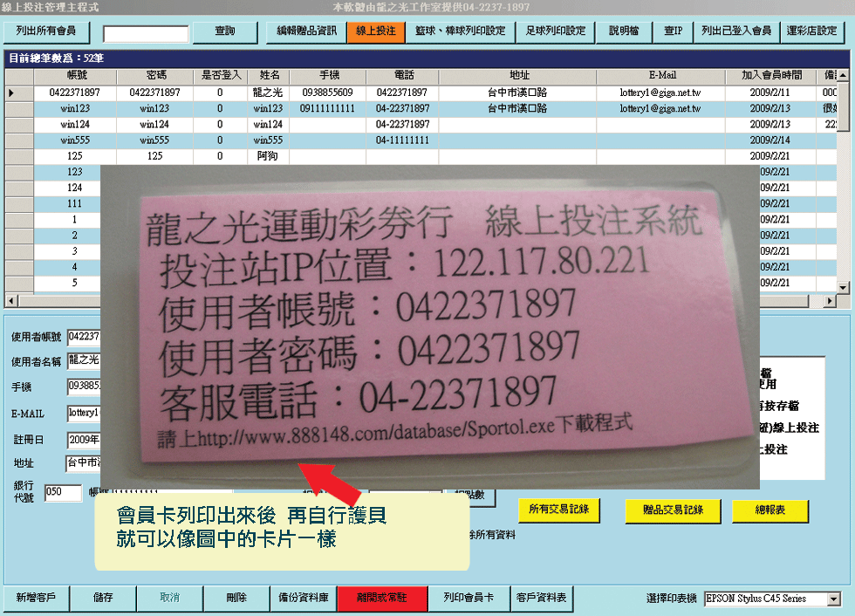This screenshot has height=616, width=855.
Task: Click 新增客戶 to add customer
Action: pyautogui.click(x=36, y=599)
